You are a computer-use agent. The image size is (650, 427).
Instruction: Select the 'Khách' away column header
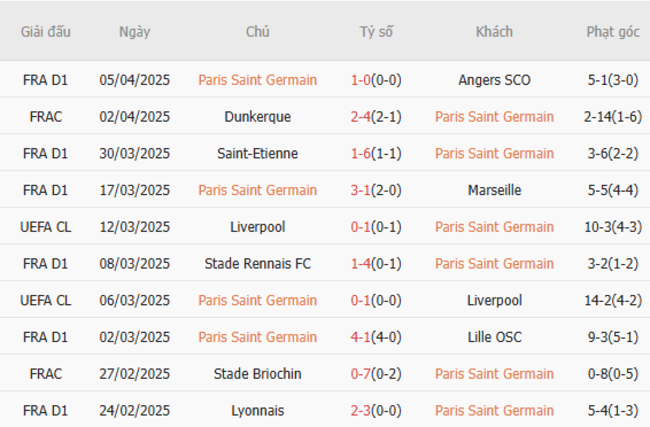[x=494, y=32]
